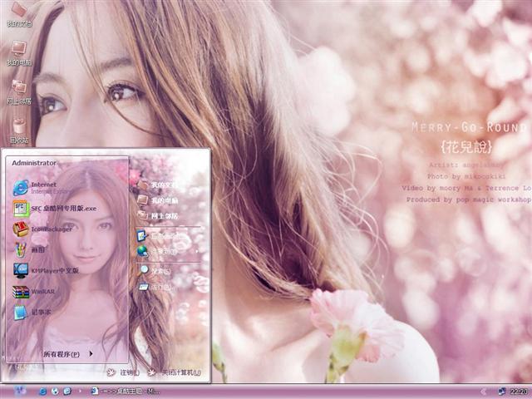Open 我的电脑 desktop icon
This screenshot has width=532, height=399.
click(18, 52)
